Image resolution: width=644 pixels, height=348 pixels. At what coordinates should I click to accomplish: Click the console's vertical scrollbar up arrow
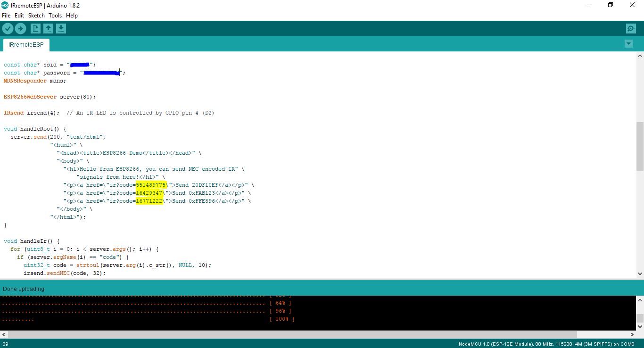[640, 298]
